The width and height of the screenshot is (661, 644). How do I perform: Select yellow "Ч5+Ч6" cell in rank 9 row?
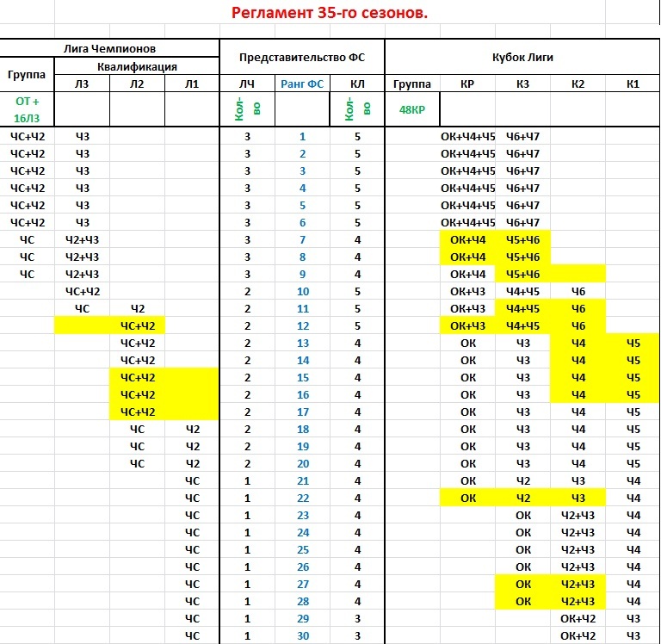[x=522, y=274]
